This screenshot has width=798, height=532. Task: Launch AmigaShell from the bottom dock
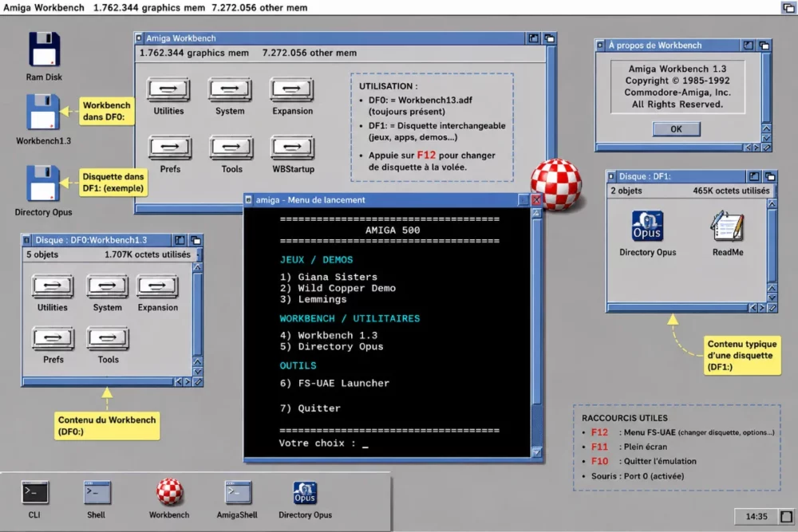coord(238,492)
